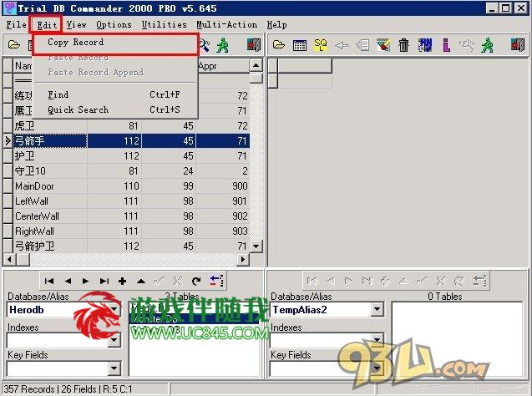532x396 pixels.
Task: Open the Multi-Action menu
Action: (226, 24)
